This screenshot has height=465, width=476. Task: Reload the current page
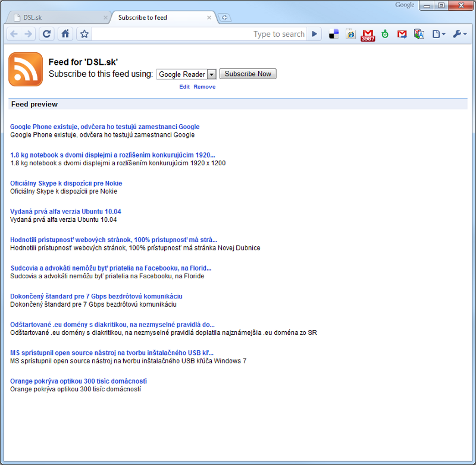47,34
